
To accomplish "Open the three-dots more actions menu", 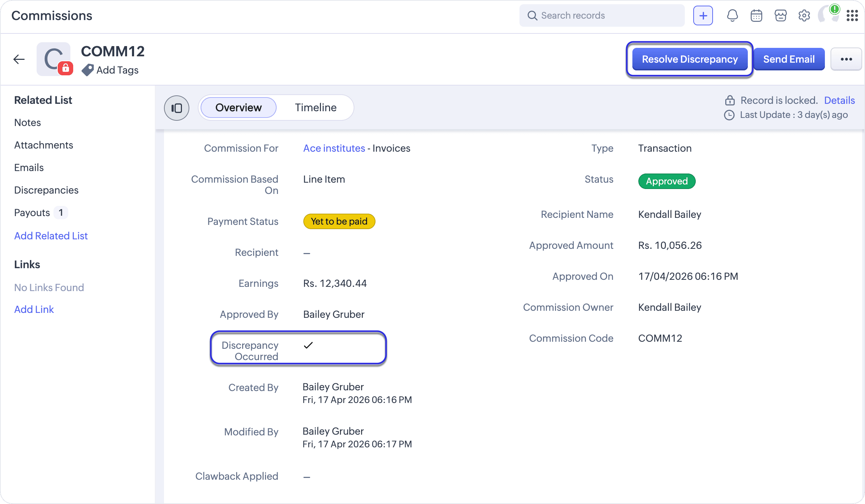I will pos(846,59).
